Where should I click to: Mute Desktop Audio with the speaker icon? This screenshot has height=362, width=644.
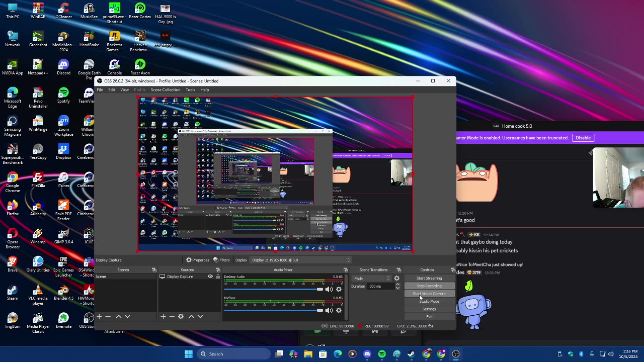[329, 289]
